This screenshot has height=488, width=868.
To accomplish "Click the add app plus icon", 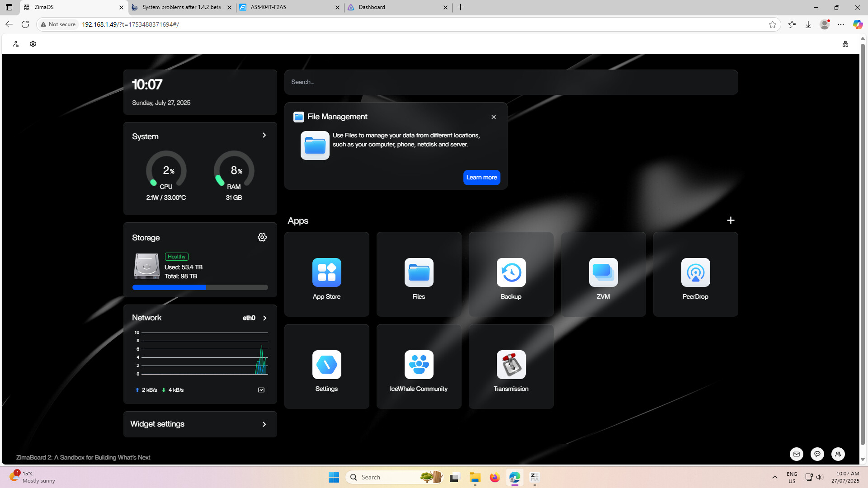I will [731, 220].
